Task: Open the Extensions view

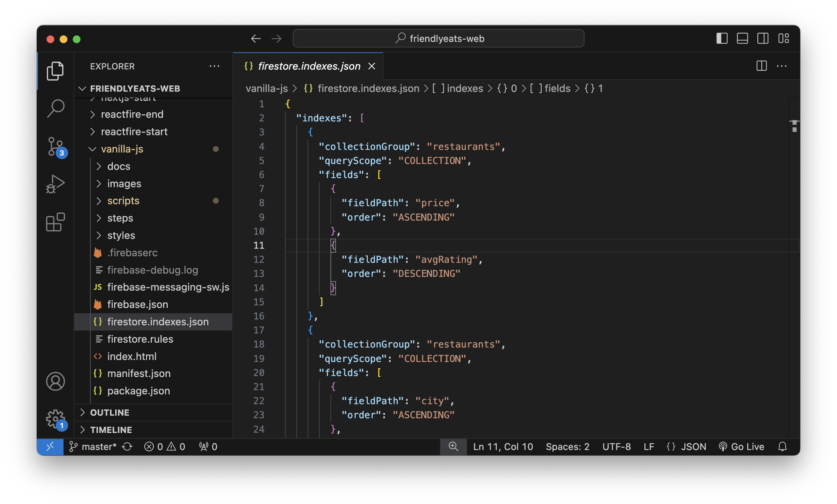Action: click(55, 222)
